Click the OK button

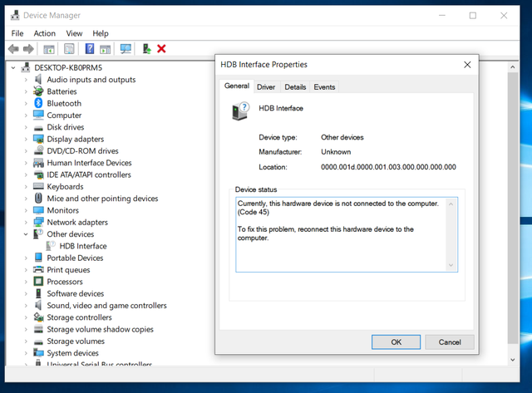coord(396,341)
